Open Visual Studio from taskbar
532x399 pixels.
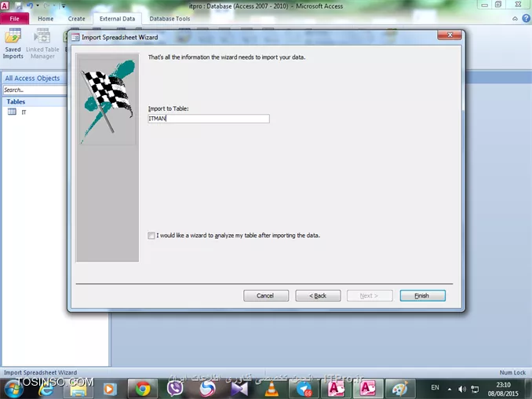[x=239, y=389]
